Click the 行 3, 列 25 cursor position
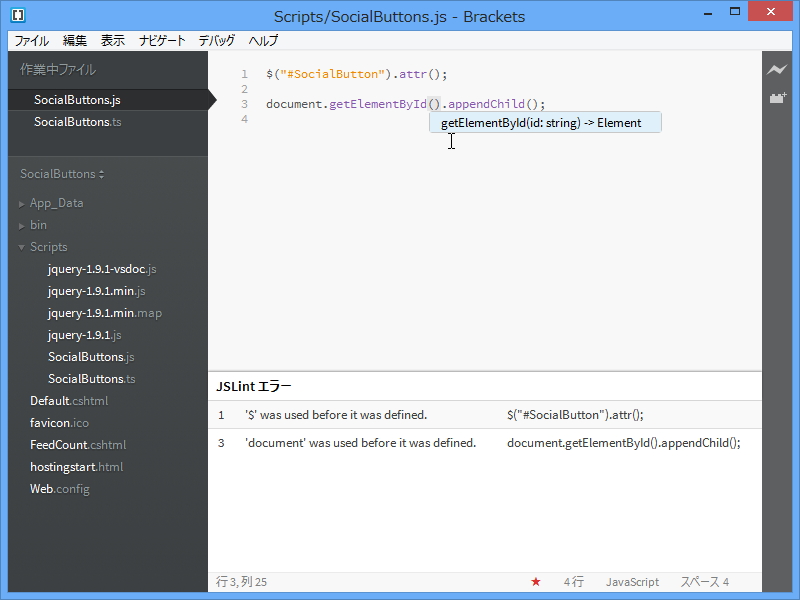Image resolution: width=800 pixels, height=600 pixels. pyautogui.click(x=241, y=582)
